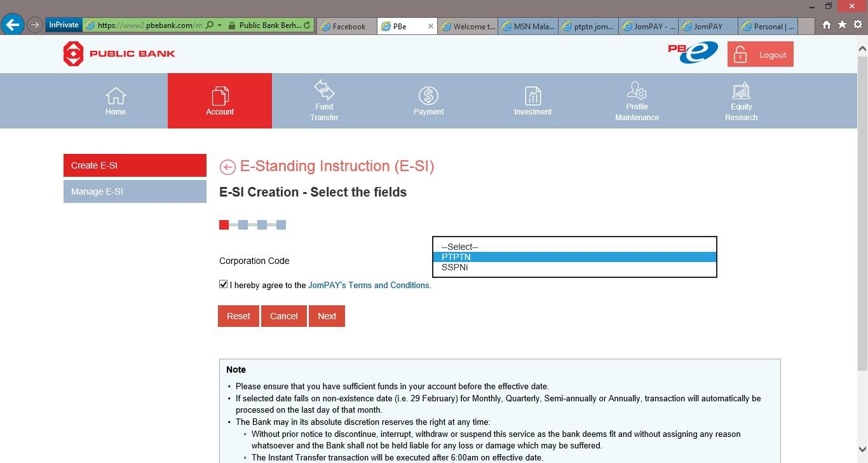
Task: Select PTPTN from Corporation Code list
Action: tap(574, 257)
